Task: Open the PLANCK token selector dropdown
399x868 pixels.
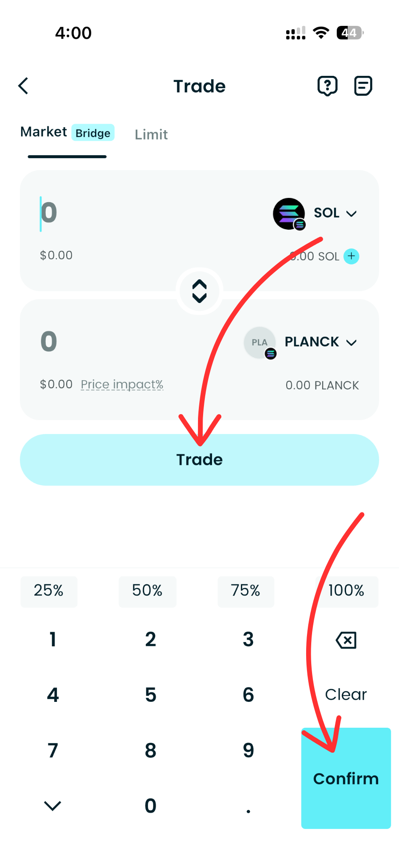Action: click(x=321, y=342)
